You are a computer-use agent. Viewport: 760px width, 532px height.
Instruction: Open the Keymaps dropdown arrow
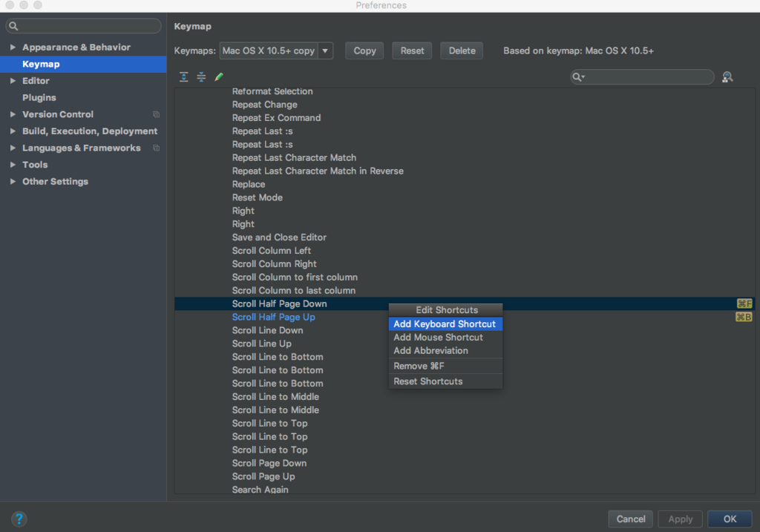(x=325, y=51)
